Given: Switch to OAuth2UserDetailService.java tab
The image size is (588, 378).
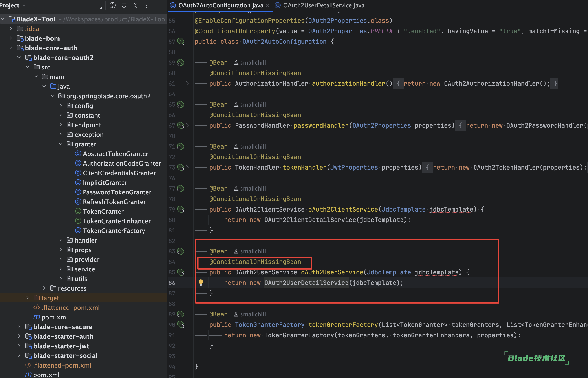Looking at the screenshot, I should (323, 5).
